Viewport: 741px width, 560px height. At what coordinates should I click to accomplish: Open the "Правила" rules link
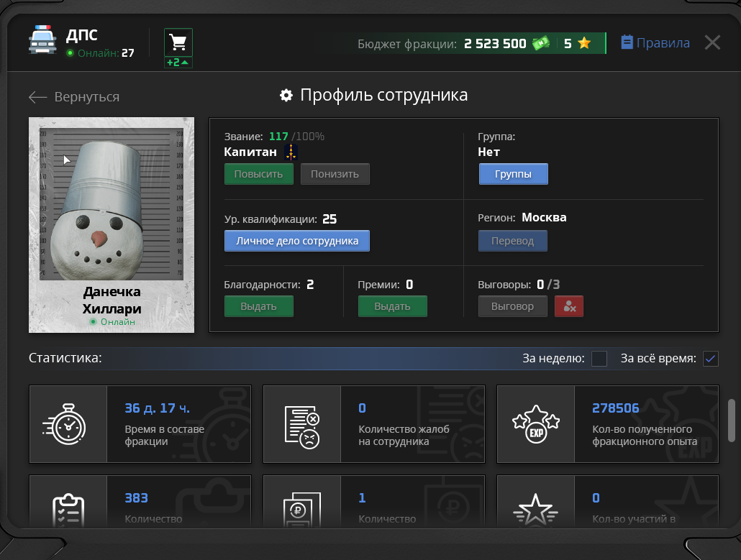655,43
